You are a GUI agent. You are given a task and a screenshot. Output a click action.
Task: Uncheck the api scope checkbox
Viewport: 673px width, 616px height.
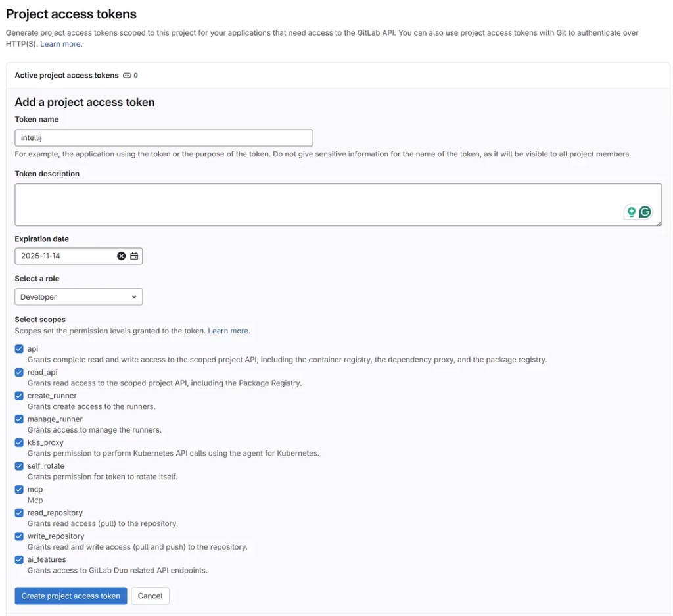pyautogui.click(x=19, y=349)
